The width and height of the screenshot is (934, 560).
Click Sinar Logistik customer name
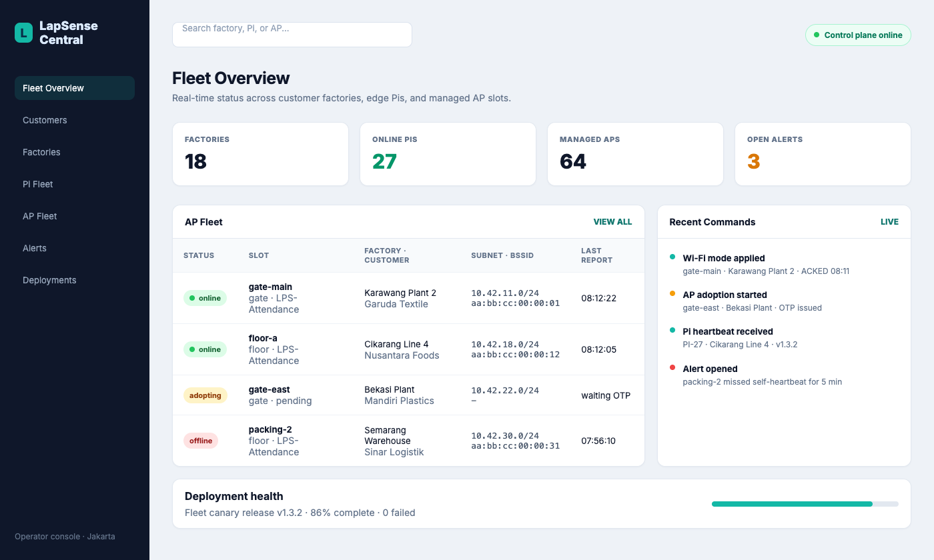394,452
